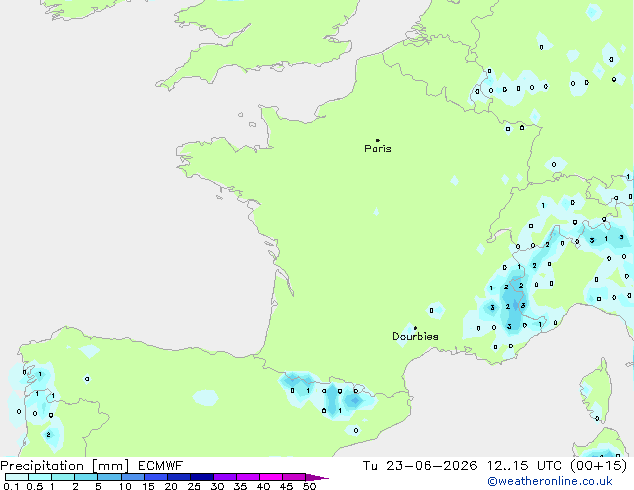Screen dimensions: 634x490
Task: Select the 30–35 mm purple legend swatch
Action: pos(225,477)
